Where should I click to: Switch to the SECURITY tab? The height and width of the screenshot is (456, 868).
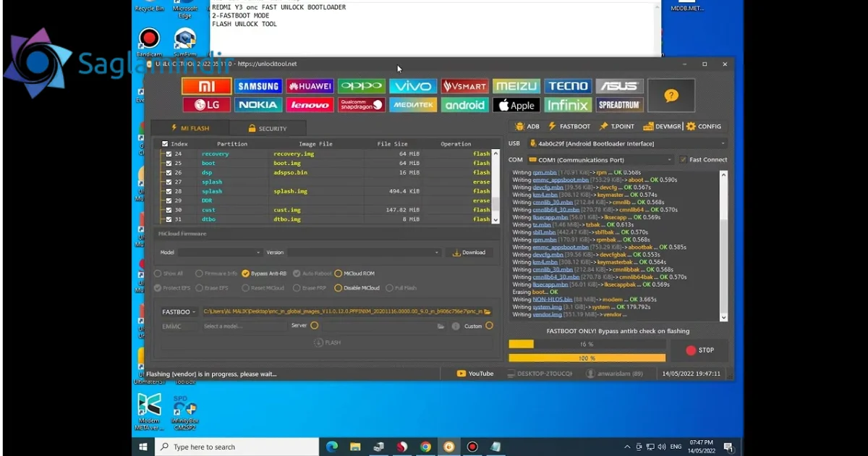pos(268,128)
